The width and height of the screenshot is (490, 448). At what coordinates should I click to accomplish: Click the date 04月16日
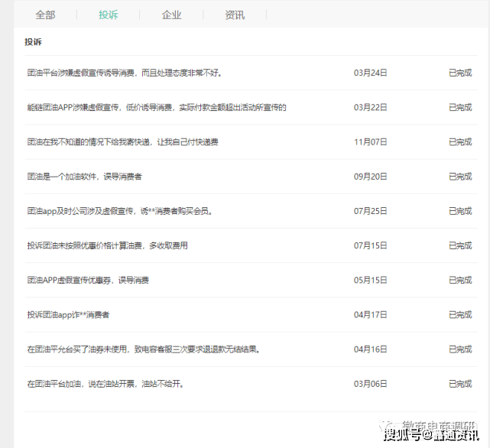click(370, 349)
